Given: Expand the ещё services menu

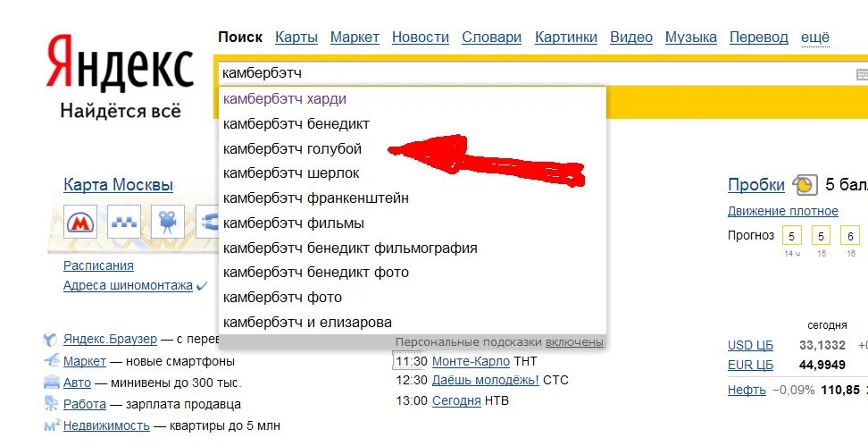Looking at the screenshot, I should point(814,38).
